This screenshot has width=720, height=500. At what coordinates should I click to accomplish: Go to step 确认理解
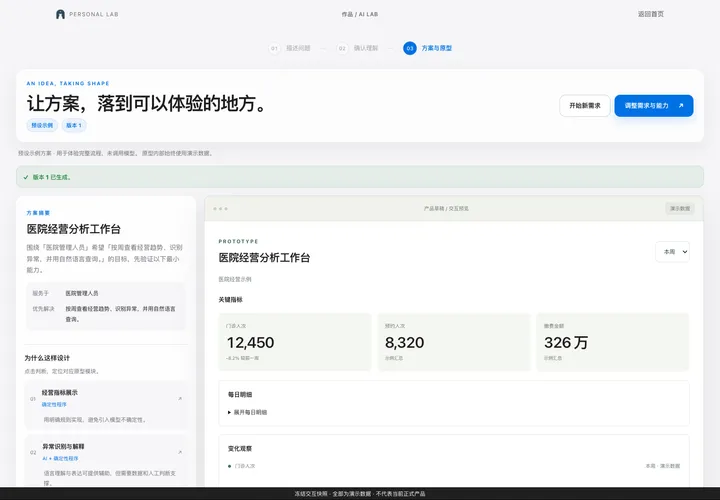coord(366,48)
